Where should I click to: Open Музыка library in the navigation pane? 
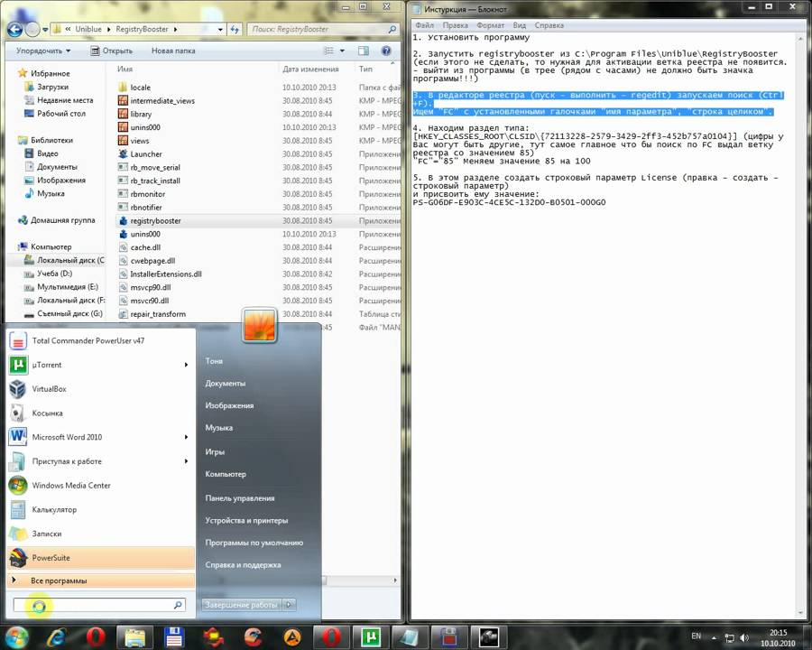(51, 193)
